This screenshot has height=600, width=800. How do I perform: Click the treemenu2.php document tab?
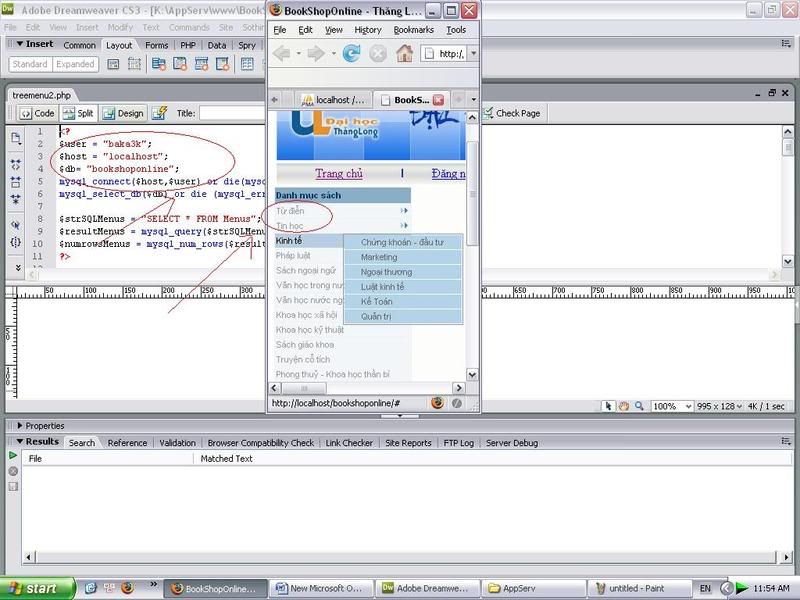(x=41, y=95)
